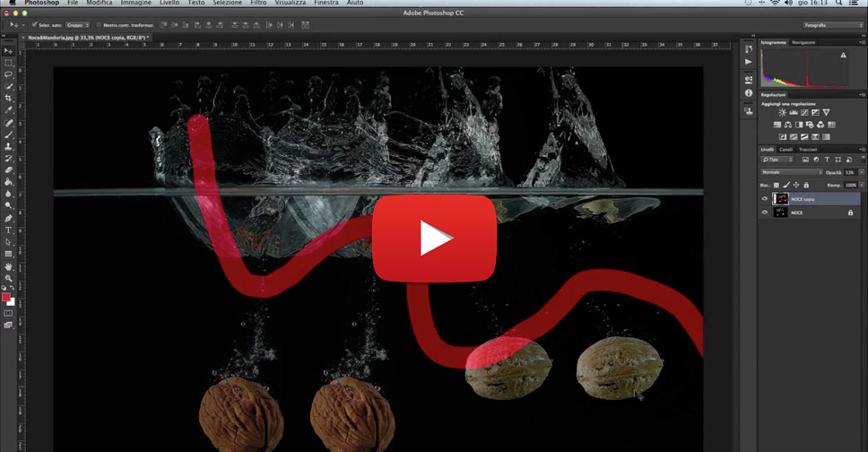This screenshot has width=868, height=452.
Task: Select the Crop tool
Action: [8, 98]
